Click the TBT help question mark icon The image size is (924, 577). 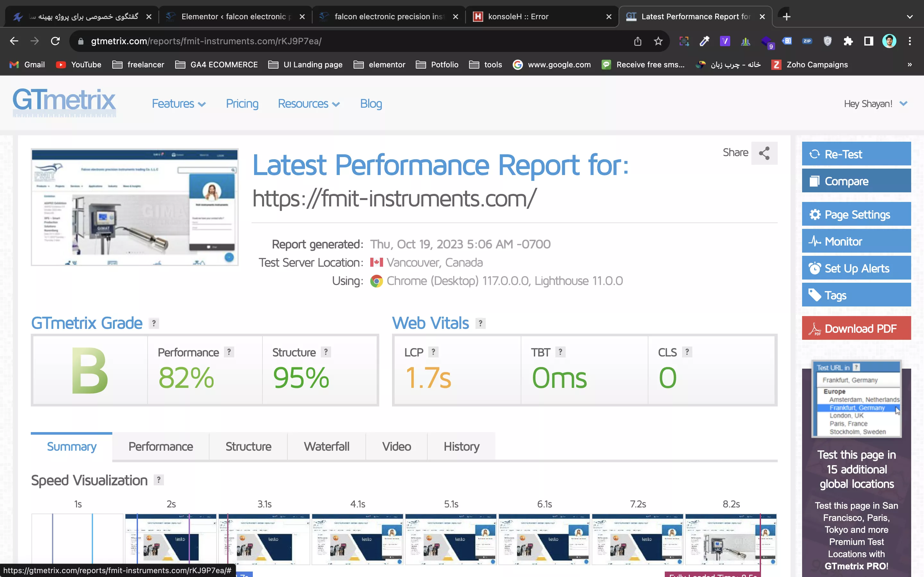pyautogui.click(x=560, y=352)
